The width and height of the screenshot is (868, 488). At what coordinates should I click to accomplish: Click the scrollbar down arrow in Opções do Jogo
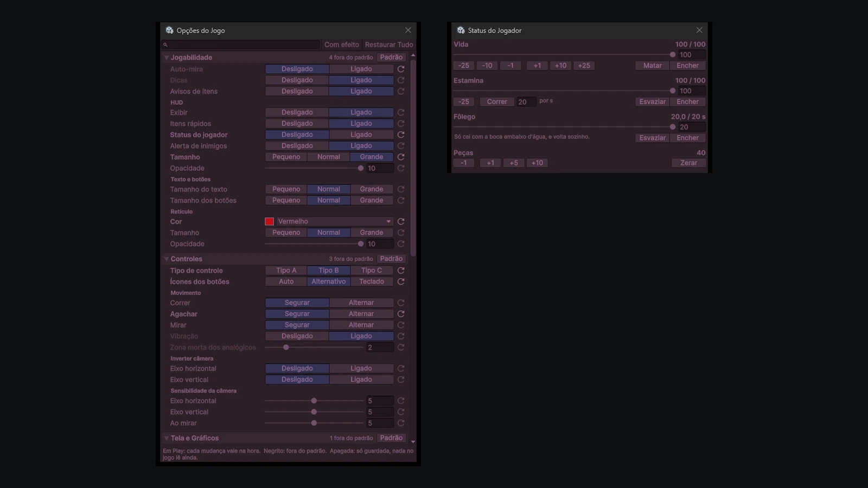[x=413, y=442]
